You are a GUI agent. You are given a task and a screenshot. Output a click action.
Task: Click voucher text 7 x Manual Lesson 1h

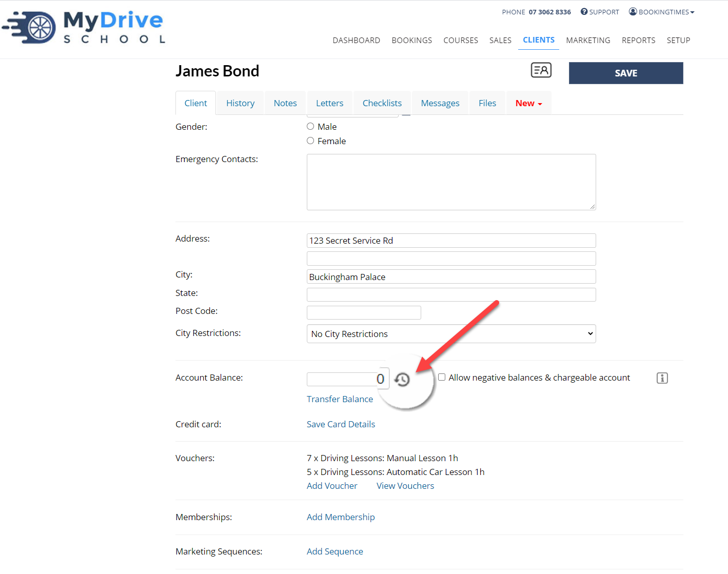click(x=382, y=458)
